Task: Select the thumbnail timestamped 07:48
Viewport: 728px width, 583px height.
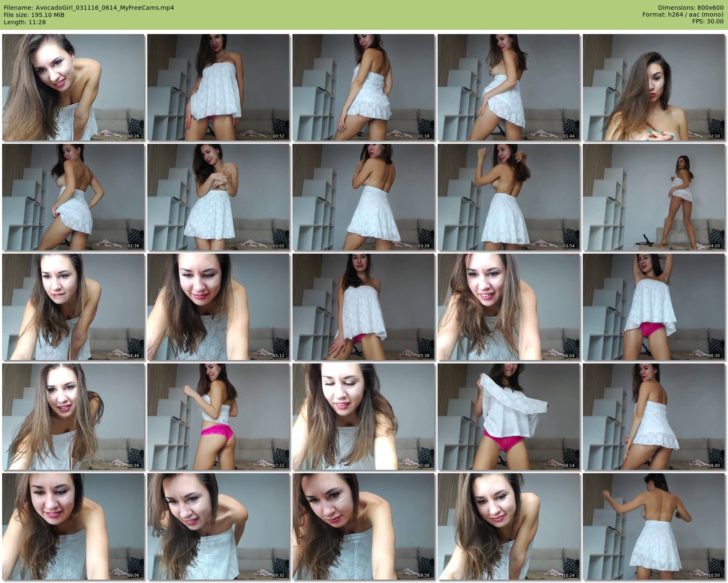Action: (x=364, y=417)
